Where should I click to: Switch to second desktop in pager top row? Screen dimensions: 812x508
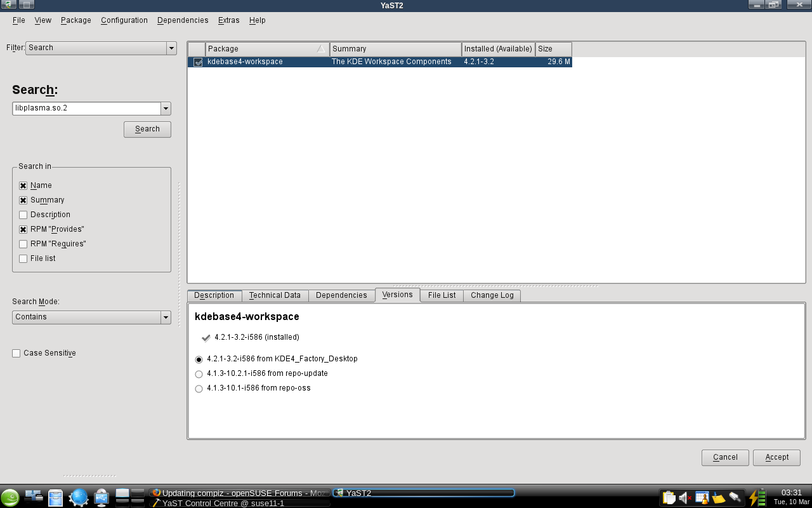(x=138, y=493)
